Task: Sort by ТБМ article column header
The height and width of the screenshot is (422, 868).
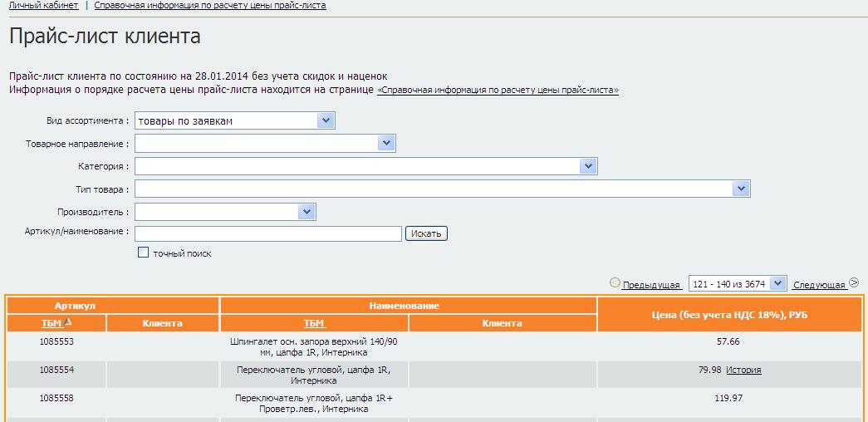Action: (x=51, y=323)
